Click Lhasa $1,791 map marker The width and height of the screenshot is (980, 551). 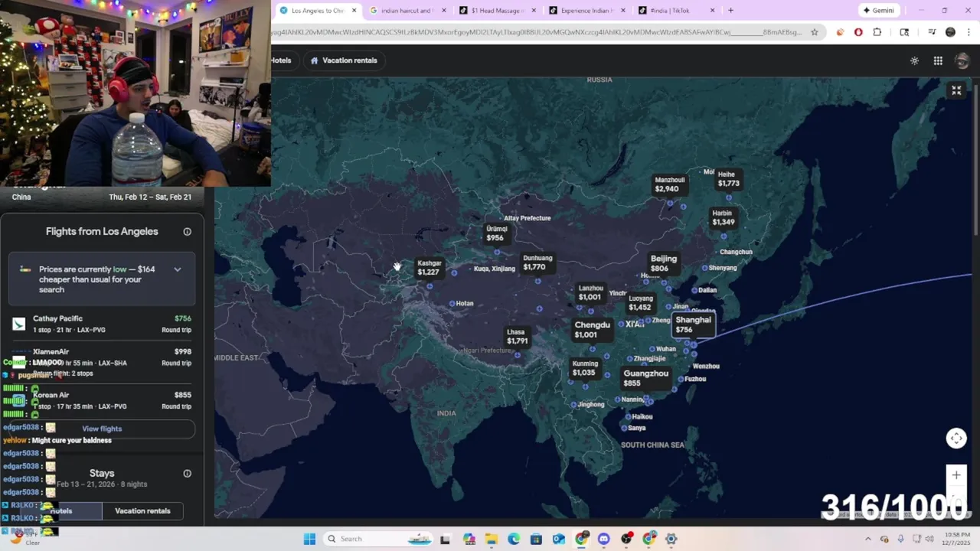[517, 337]
